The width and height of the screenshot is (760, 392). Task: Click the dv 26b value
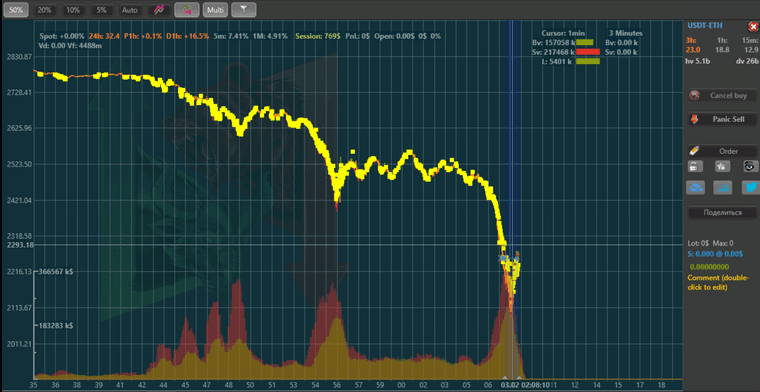[x=747, y=61]
